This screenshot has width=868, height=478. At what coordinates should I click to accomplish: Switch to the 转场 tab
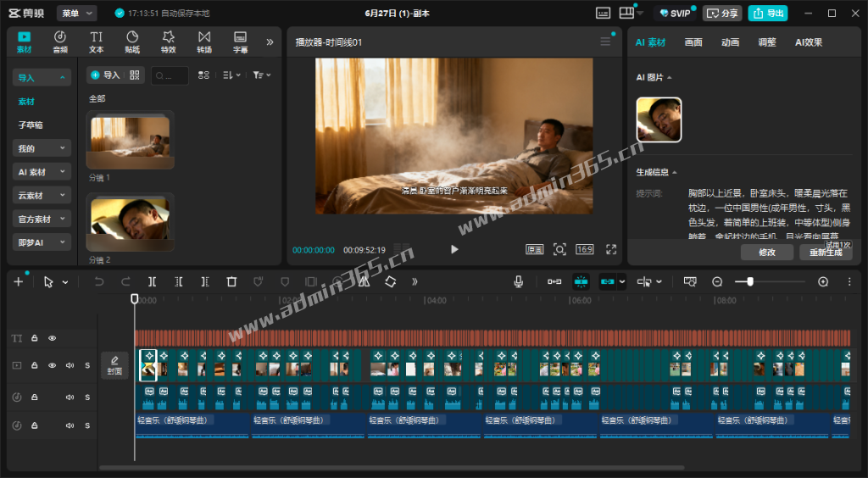[x=204, y=42]
